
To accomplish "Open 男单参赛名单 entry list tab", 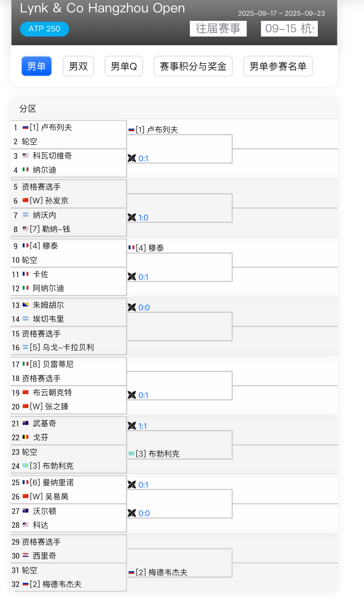I will click(x=278, y=66).
